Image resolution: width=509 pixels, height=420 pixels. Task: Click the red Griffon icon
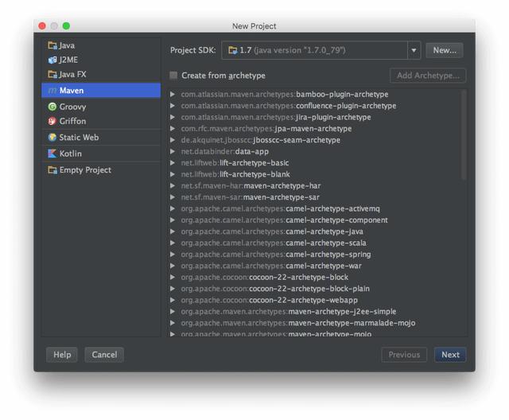(x=52, y=121)
